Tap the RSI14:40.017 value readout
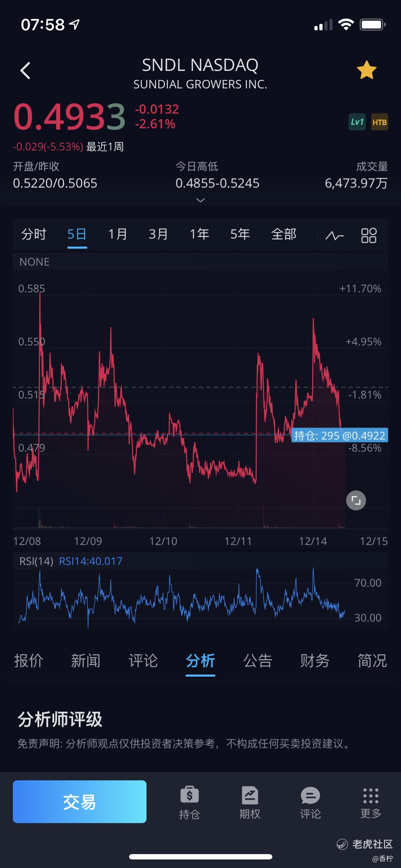This screenshot has width=401, height=868. 91,561
